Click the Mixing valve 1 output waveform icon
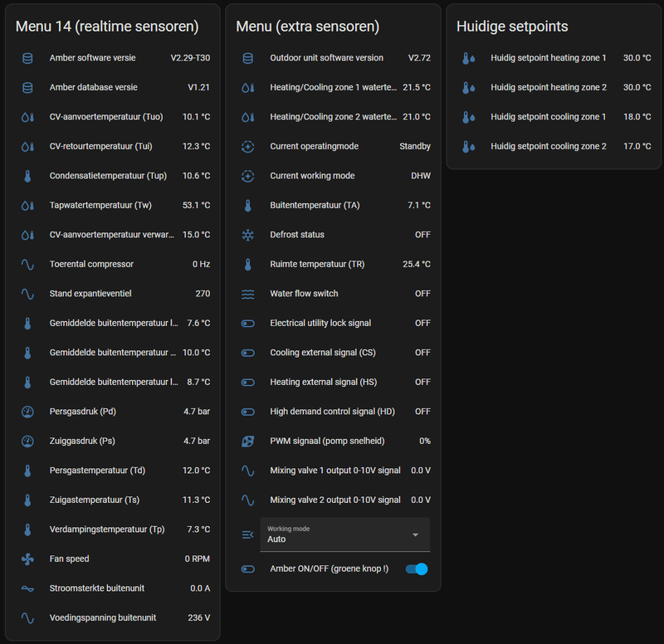Image resolution: width=664 pixels, height=644 pixels. [x=247, y=470]
